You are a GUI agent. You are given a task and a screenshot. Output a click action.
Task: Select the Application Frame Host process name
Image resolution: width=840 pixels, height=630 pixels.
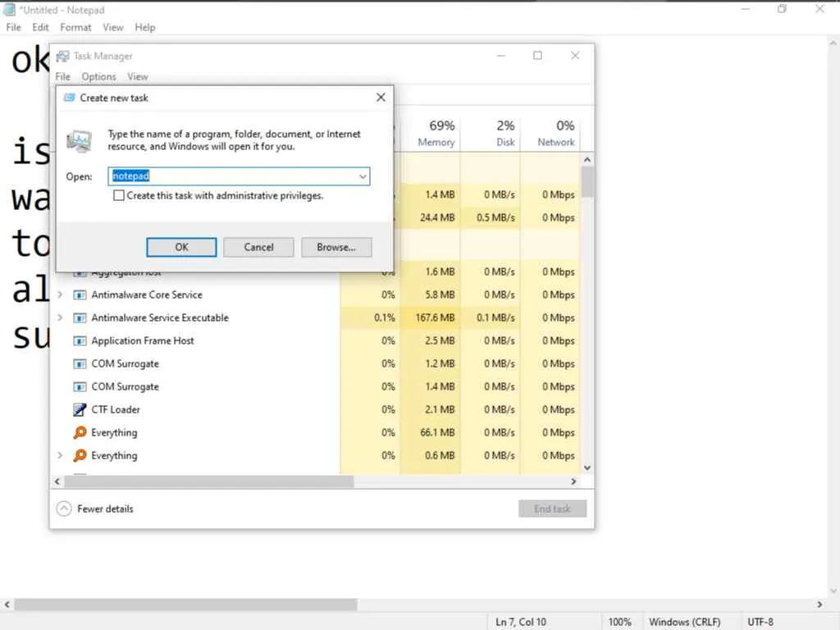pyautogui.click(x=143, y=341)
